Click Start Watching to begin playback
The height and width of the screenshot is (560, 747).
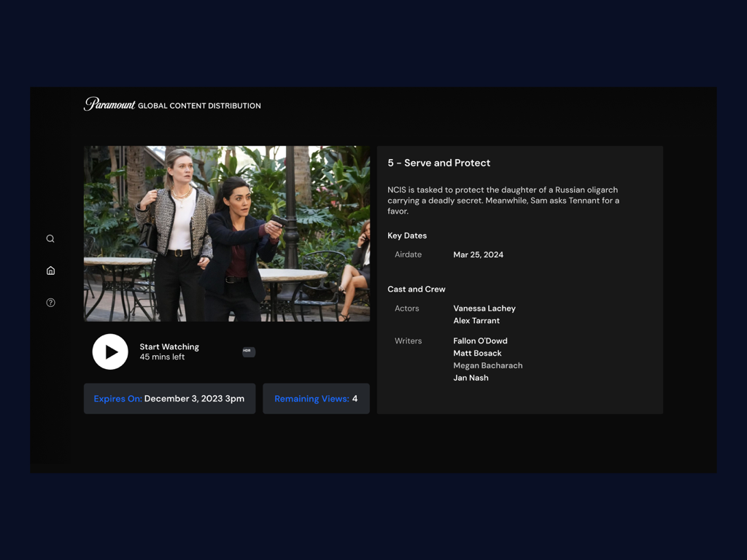click(168, 346)
